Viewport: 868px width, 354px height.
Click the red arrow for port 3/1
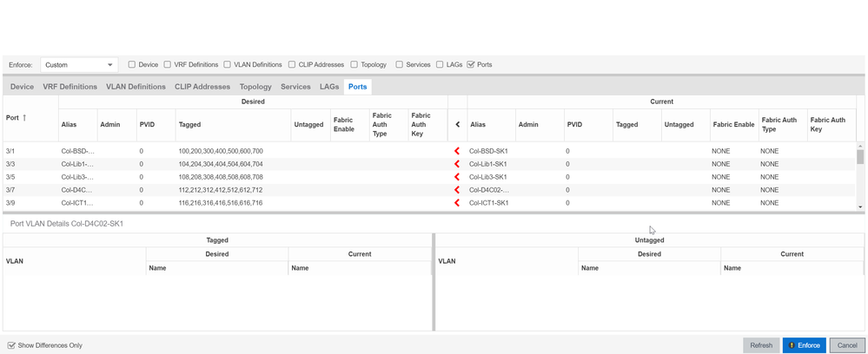(x=457, y=151)
